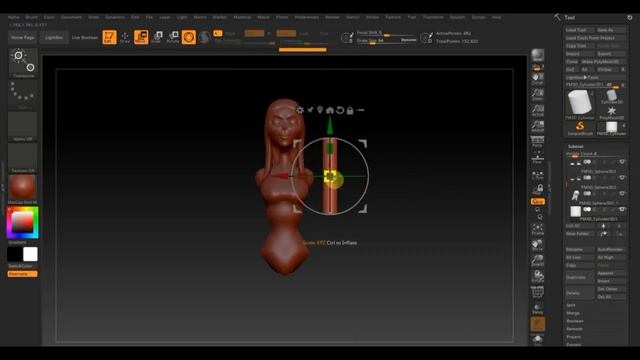
Task: Click Make PolyMesh3D button
Action: click(603, 62)
